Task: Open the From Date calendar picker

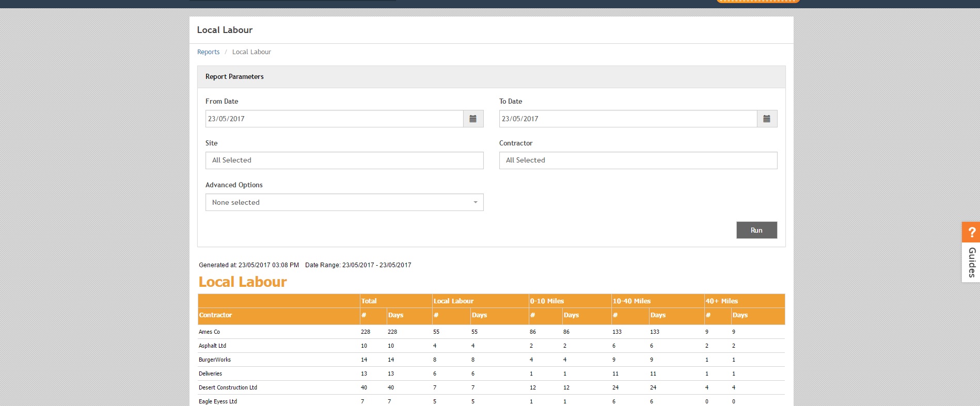Action: point(473,119)
